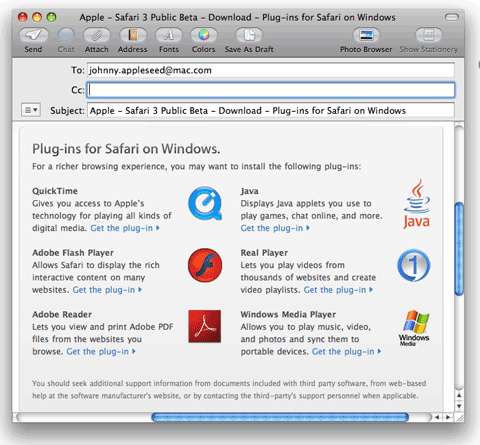Click the window resize grip corner
Image resolution: width=480 pixels, height=445 pixels.
click(459, 417)
